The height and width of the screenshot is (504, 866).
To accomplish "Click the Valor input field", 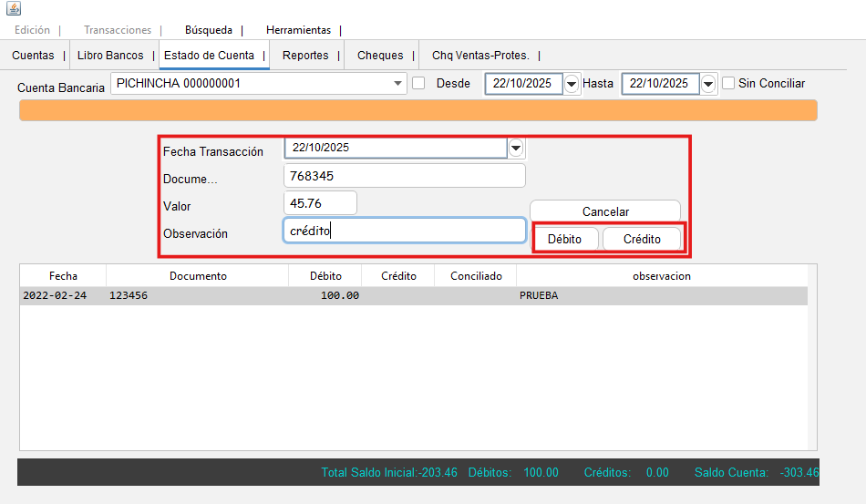I will (320, 202).
